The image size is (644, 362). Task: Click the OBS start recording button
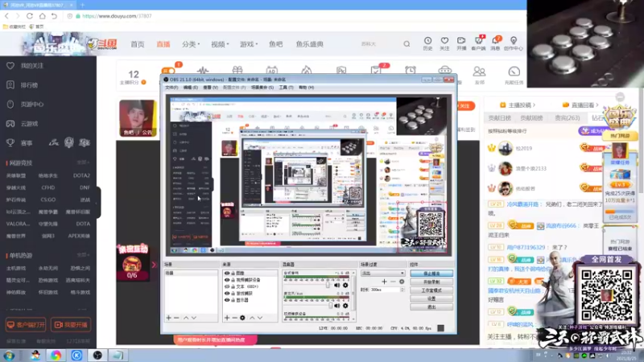pyautogui.click(x=431, y=282)
